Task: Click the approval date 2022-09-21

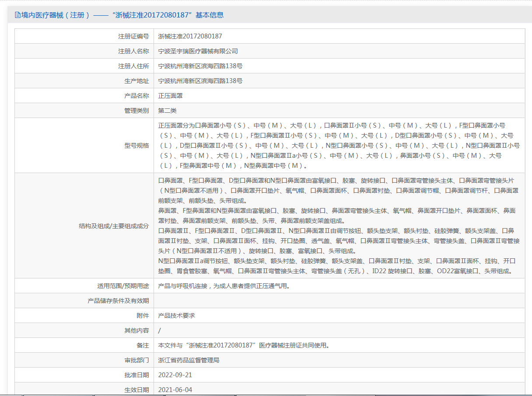Action: (175, 375)
